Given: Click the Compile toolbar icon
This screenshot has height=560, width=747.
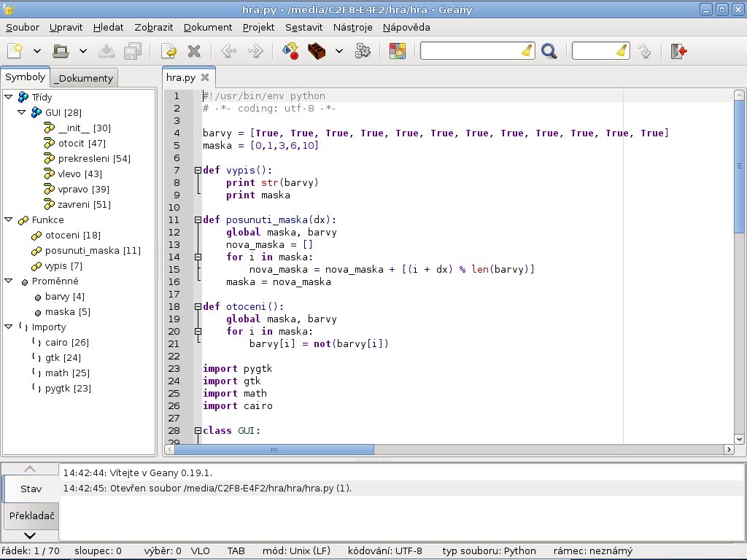Looking at the screenshot, I should 290,51.
